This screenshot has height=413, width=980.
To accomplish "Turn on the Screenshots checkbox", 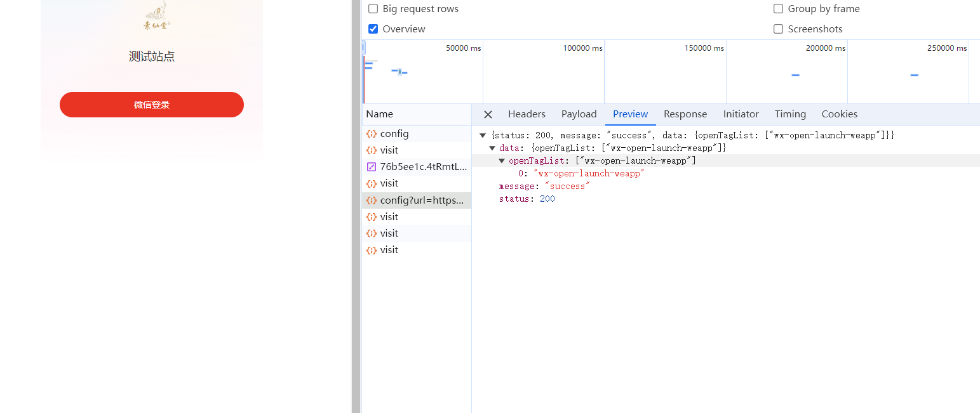I will 778,29.
